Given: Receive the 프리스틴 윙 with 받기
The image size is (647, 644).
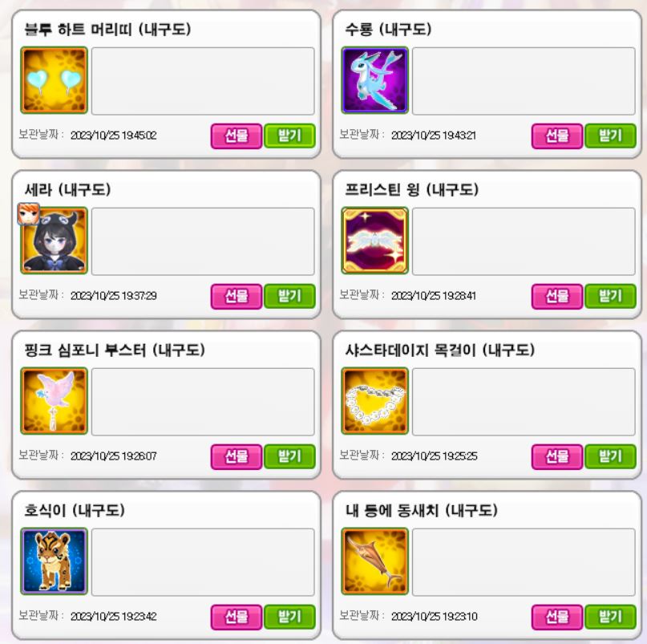Looking at the screenshot, I should point(610,296).
